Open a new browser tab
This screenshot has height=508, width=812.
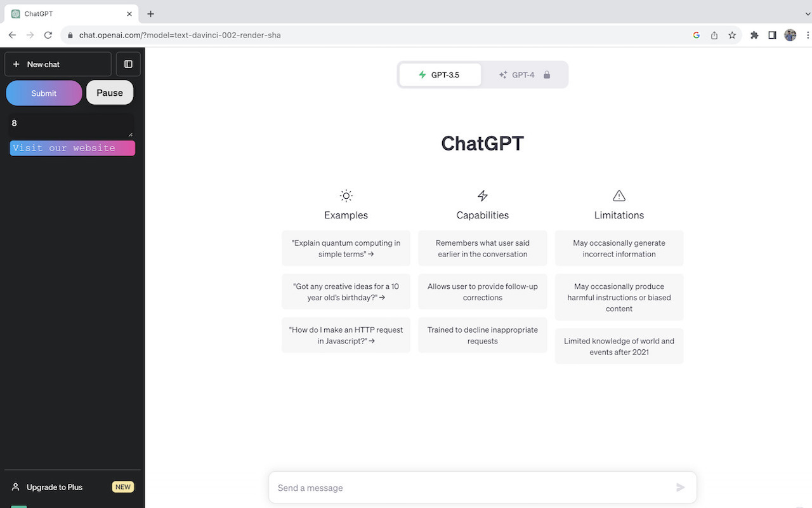pos(150,13)
